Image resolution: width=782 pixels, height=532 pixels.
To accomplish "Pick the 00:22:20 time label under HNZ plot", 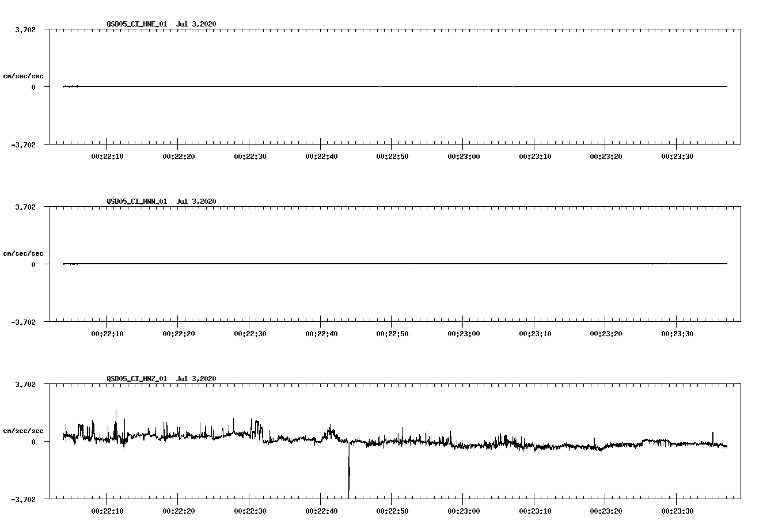I will [x=179, y=511].
